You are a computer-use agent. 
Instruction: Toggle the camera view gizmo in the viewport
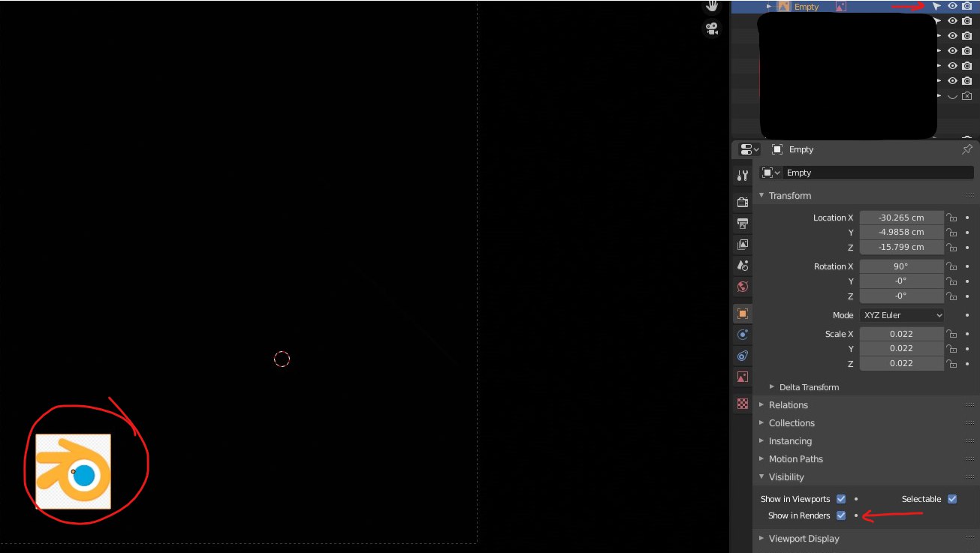[711, 29]
